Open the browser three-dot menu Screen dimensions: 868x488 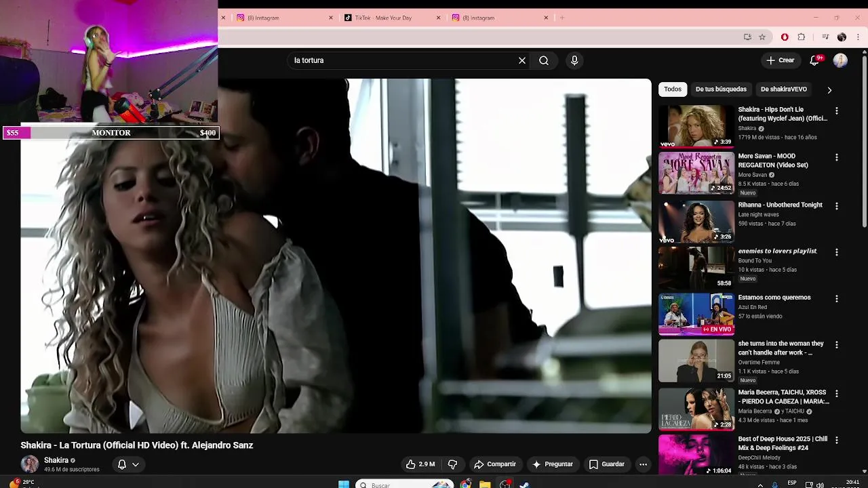point(859,37)
